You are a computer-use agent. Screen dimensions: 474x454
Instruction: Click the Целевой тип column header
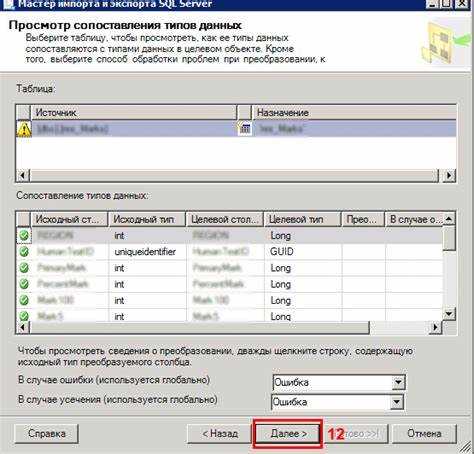pyautogui.click(x=303, y=219)
